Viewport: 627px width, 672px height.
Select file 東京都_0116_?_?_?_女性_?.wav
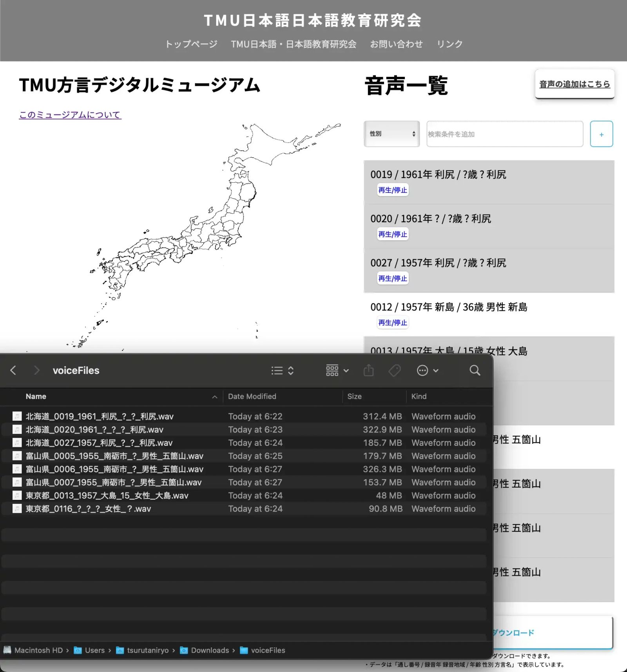point(244,509)
